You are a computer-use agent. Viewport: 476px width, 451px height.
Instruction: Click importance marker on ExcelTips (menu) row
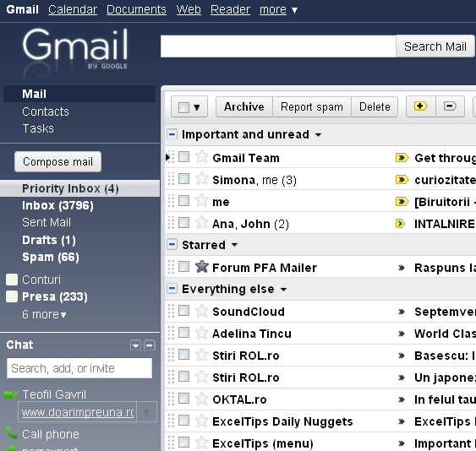(402, 443)
